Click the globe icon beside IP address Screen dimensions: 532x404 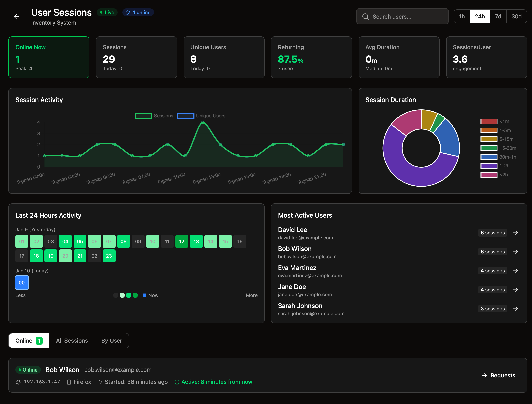click(18, 382)
